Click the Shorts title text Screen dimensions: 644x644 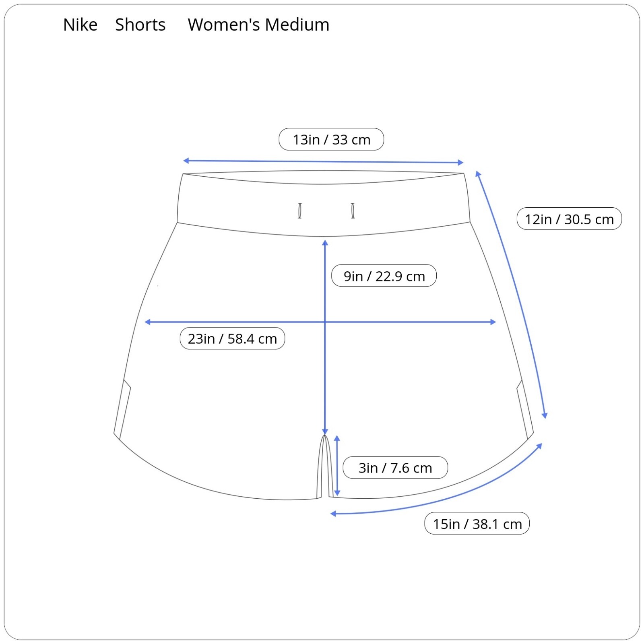(140, 25)
